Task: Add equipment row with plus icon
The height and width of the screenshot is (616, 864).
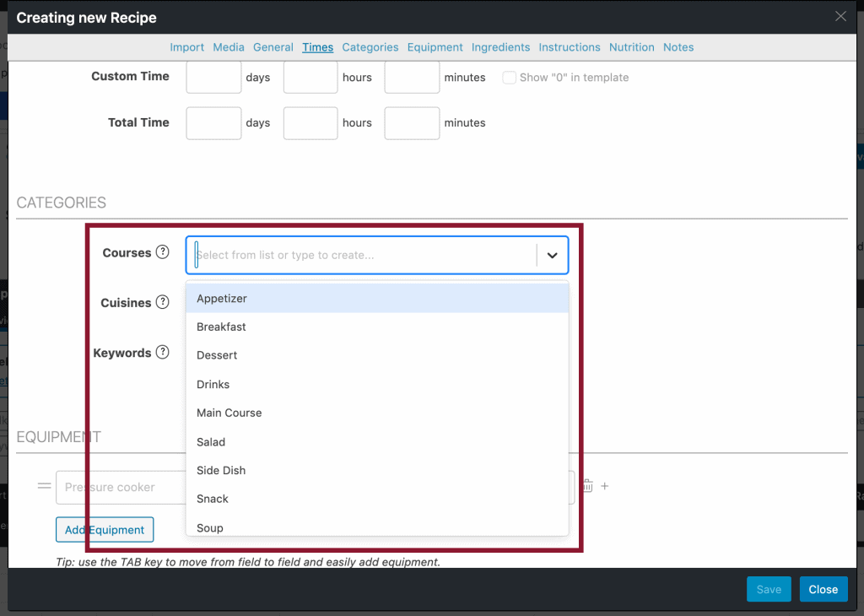Action: (604, 486)
